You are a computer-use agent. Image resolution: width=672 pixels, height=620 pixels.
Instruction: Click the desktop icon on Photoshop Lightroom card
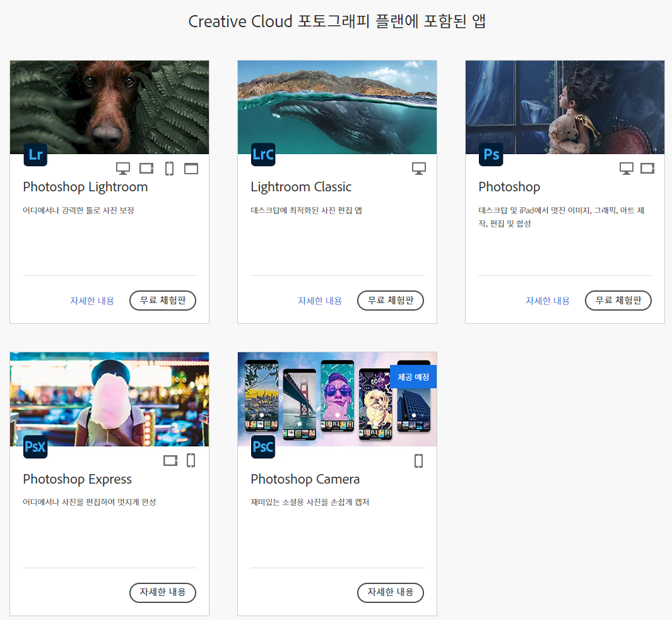pyautogui.click(x=123, y=169)
